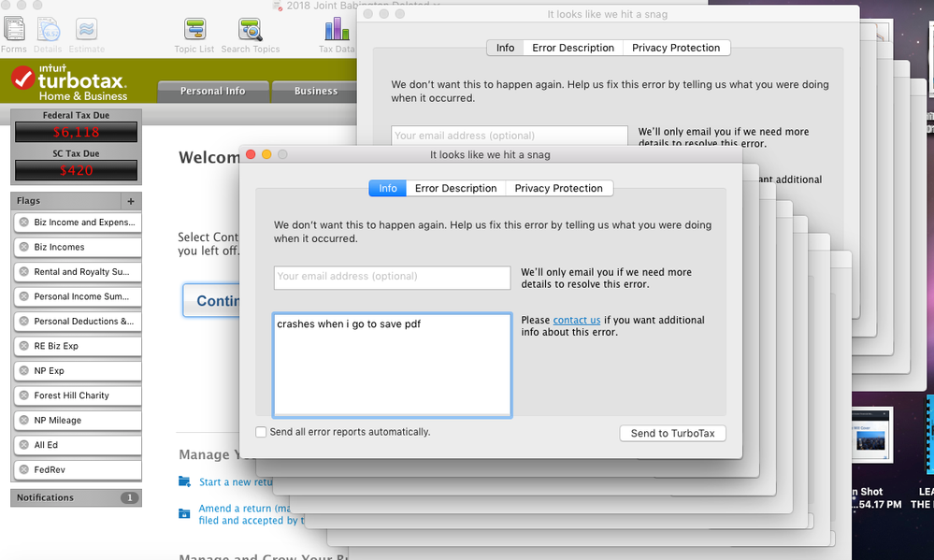Click the SC Tax Due amount $420

pyautogui.click(x=77, y=170)
